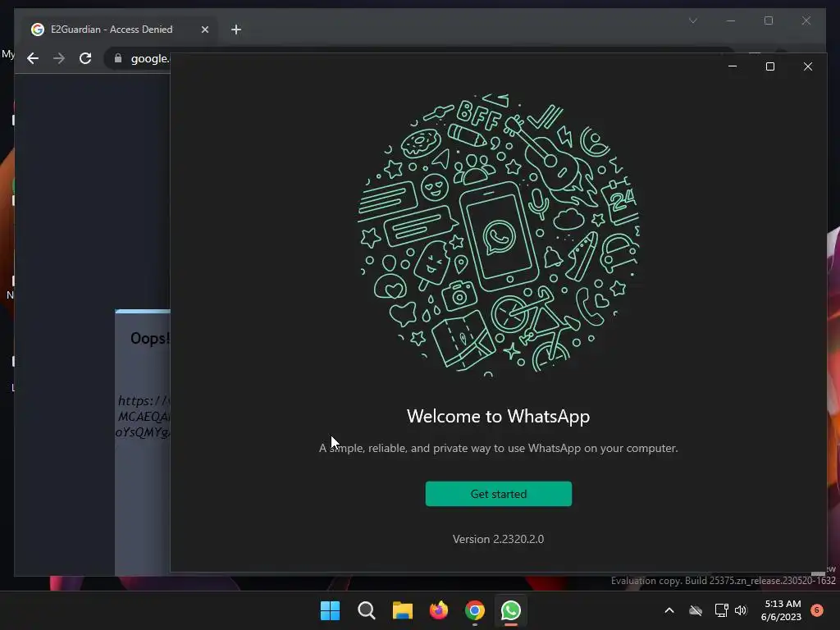
Task: Open Chrome's tab search chevron
Action: click(x=692, y=21)
